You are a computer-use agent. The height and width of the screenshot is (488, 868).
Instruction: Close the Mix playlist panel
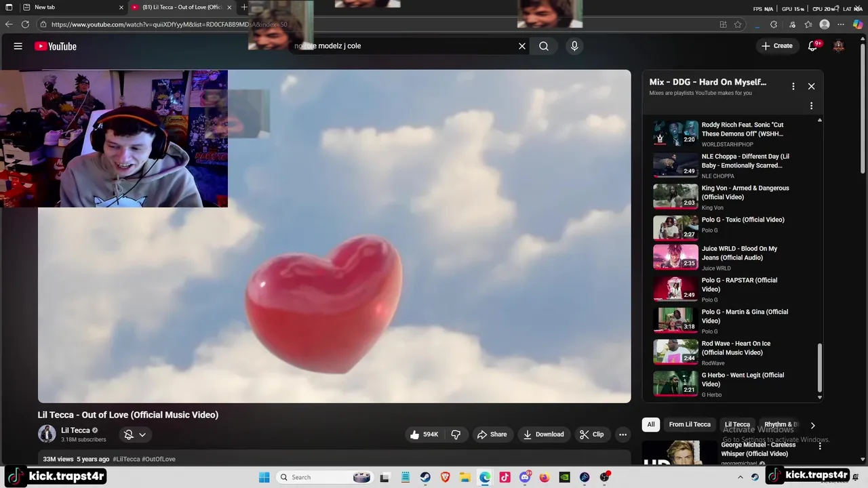coord(811,86)
